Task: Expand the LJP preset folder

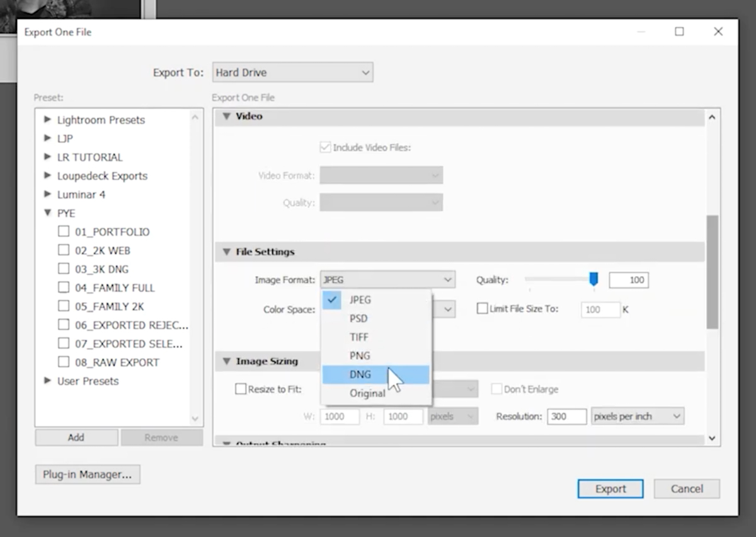Action: (47, 138)
